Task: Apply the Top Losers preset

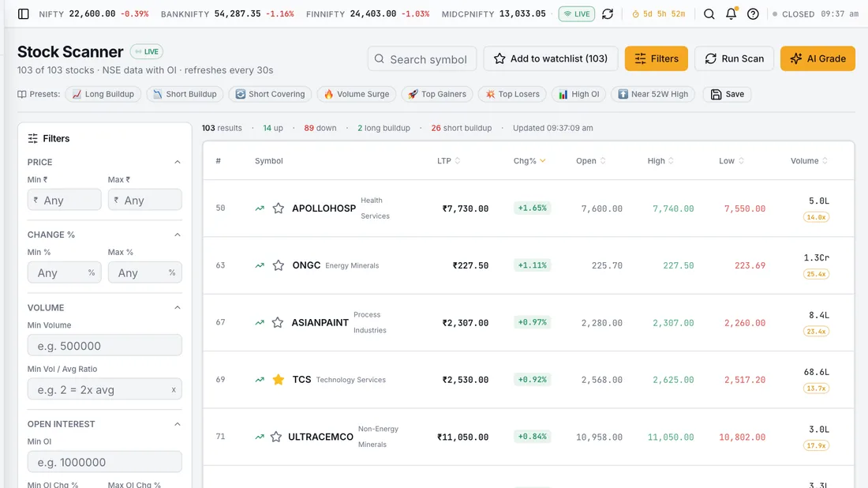Action: [513, 94]
